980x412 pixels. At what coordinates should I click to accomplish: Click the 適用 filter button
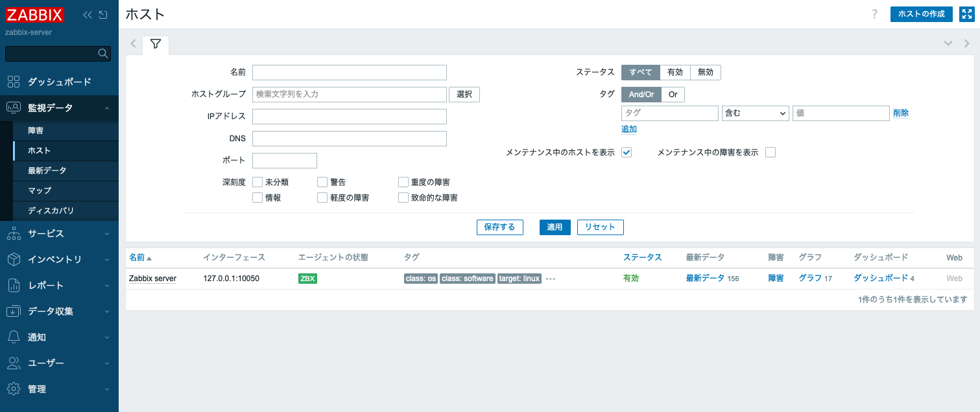[555, 227]
